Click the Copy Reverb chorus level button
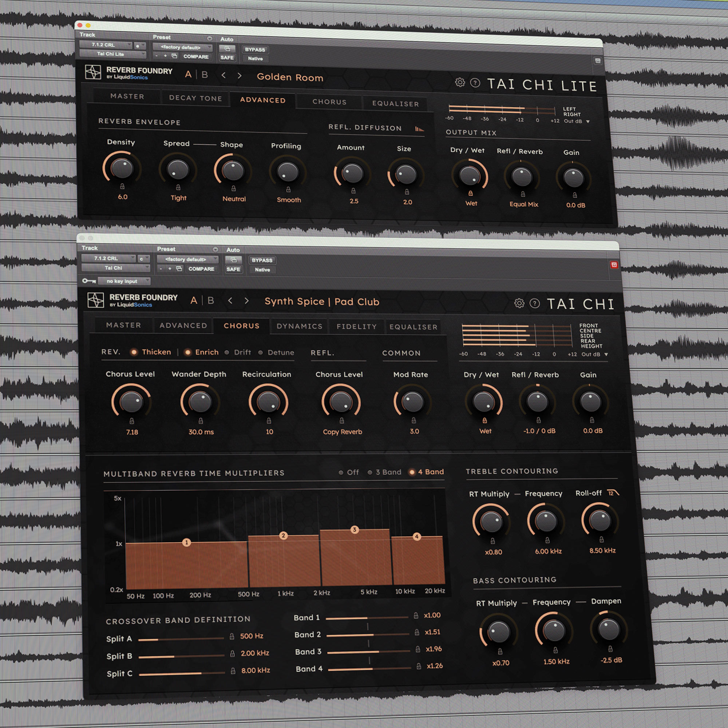The height and width of the screenshot is (728, 728). (x=342, y=432)
